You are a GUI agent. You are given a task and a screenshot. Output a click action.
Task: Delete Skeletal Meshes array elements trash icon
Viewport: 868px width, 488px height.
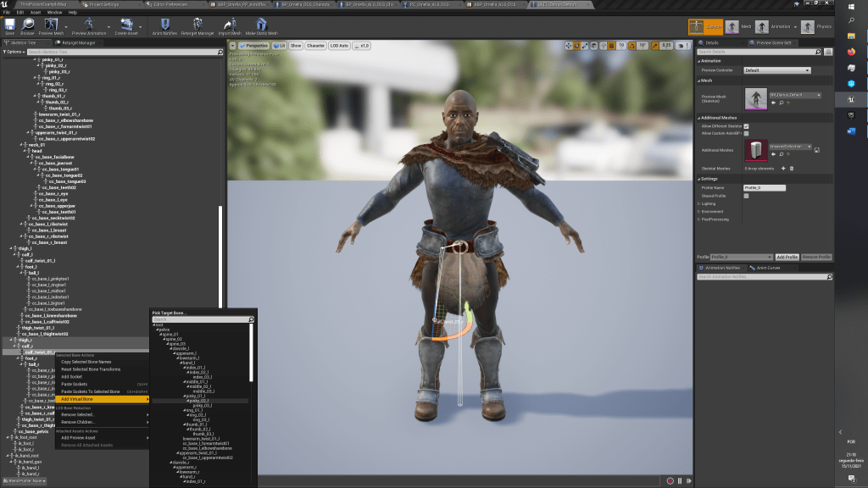point(791,169)
